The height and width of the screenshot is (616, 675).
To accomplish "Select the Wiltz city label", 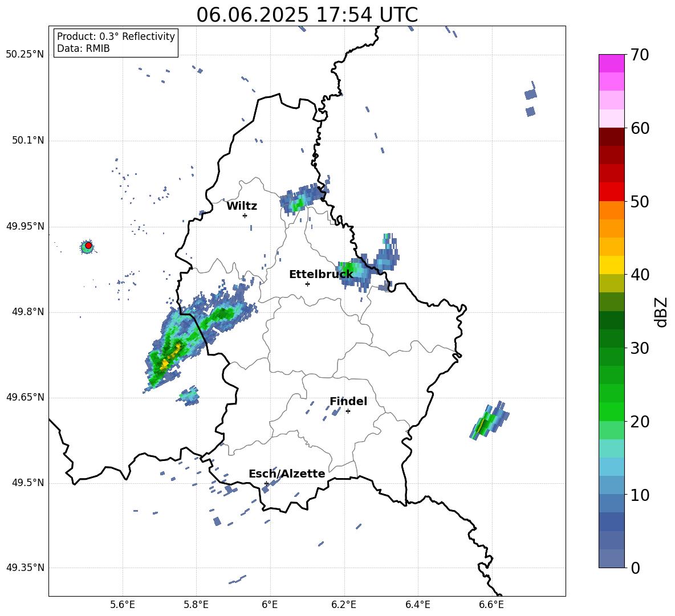I will tap(242, 206).
